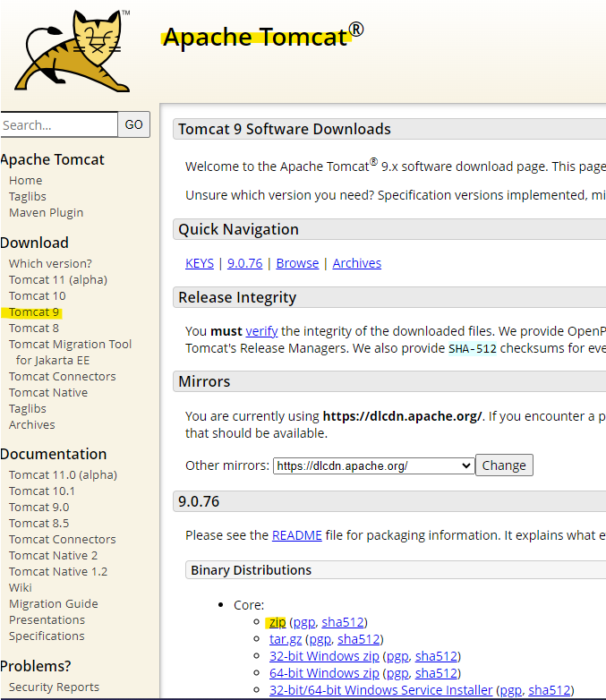606x700 pixels.
Task: Open pgp for Windows Service Installer
Action: click(x=511, y=690)
